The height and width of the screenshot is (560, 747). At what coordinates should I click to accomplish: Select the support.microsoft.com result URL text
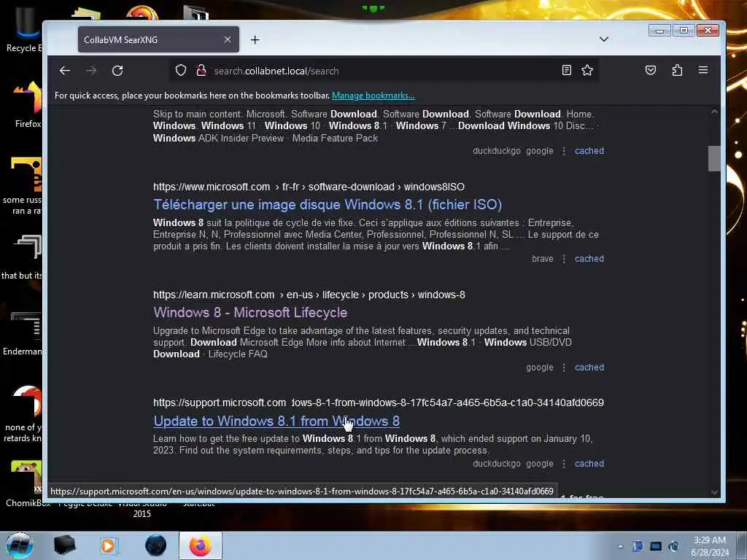click(x=379, y=402)
